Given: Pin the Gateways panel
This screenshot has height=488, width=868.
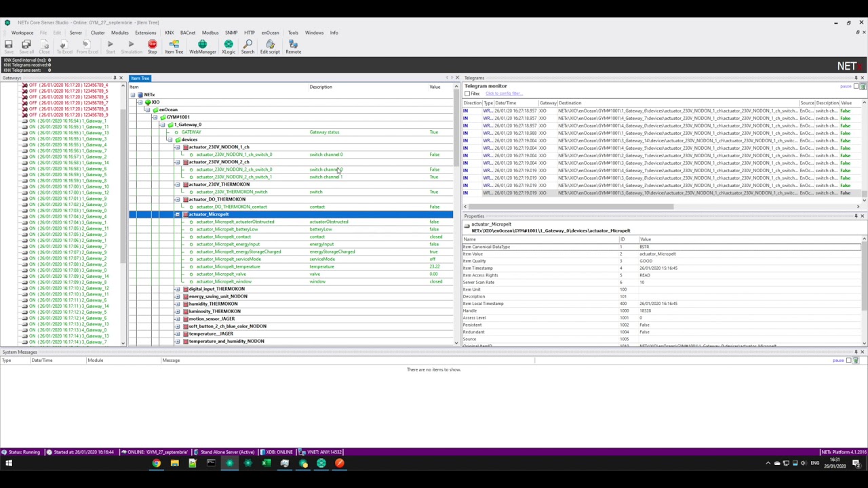Looking at the screenshot, I should pos(115,78).
